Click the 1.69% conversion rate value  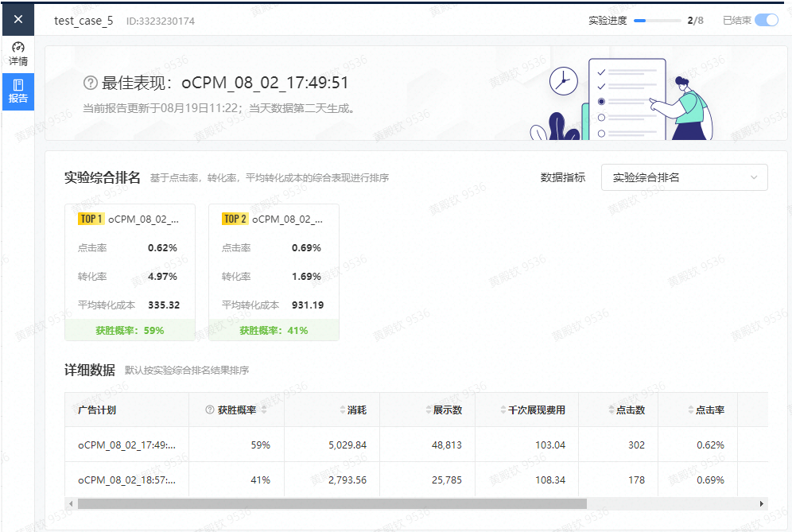point(306,277)
